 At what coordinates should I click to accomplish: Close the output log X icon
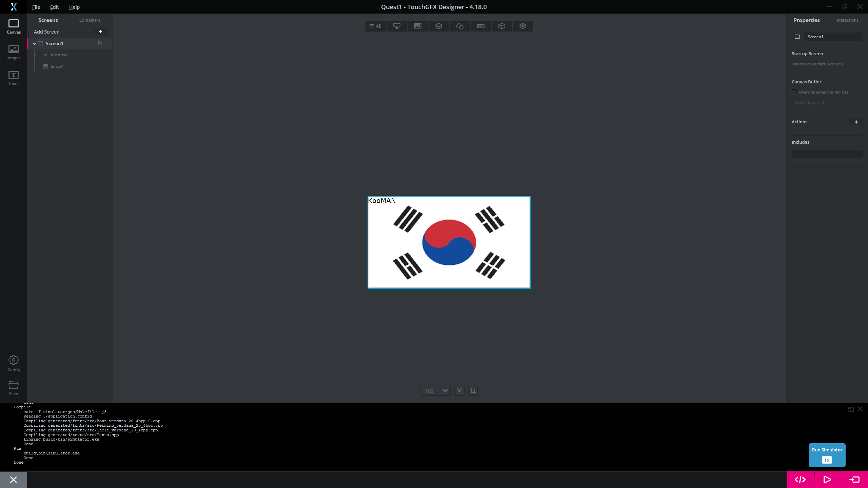(860, 409)
